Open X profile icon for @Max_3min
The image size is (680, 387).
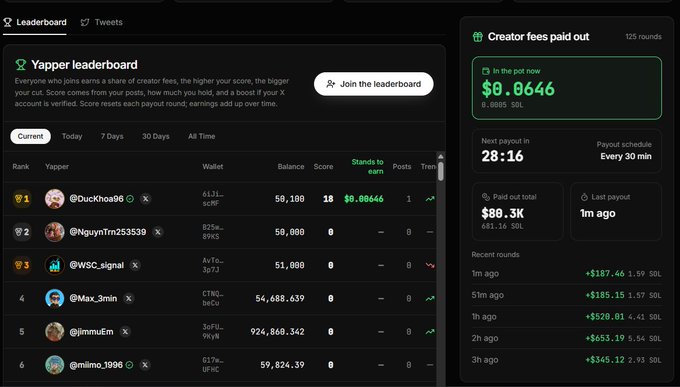coord(128,298)
